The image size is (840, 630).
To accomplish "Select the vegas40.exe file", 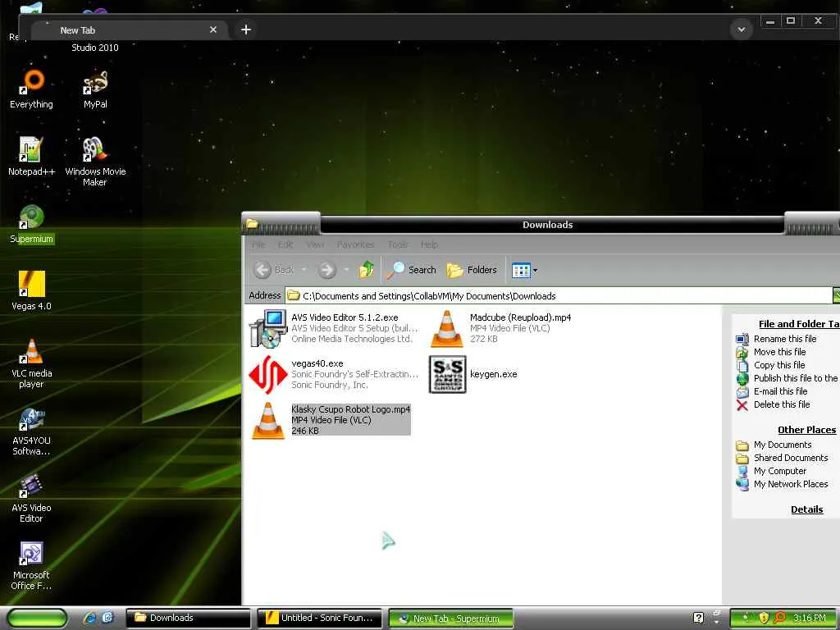I will click(x=332, y=374).
